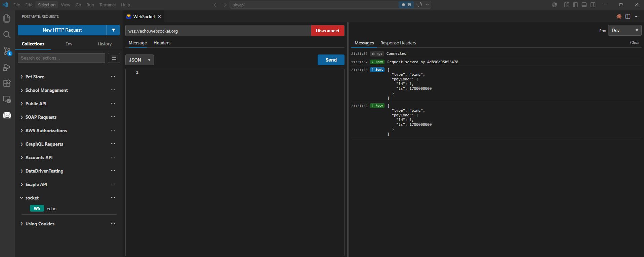The height and width of the screenshot is (257, 644).
Task: Switch to the Headers tab
Action: tap(162, 43)
